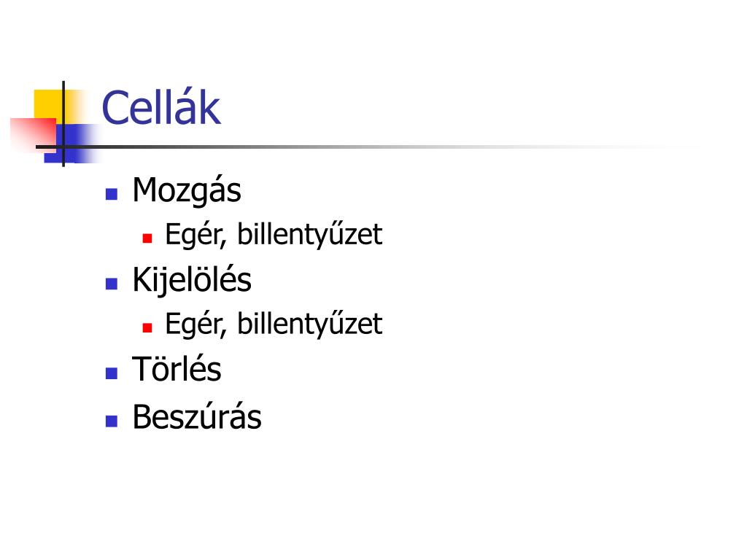This screenshot has height=560, width=747.
Task: Select the Beszúrás bullet text
Action: point(197,417)
